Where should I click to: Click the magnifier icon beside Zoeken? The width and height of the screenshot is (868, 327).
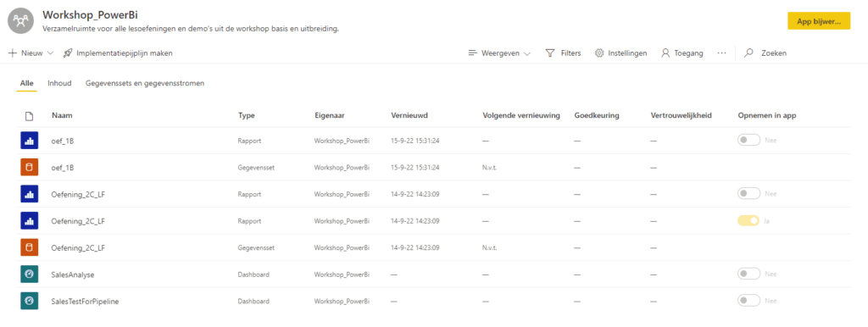coord(749,53)
